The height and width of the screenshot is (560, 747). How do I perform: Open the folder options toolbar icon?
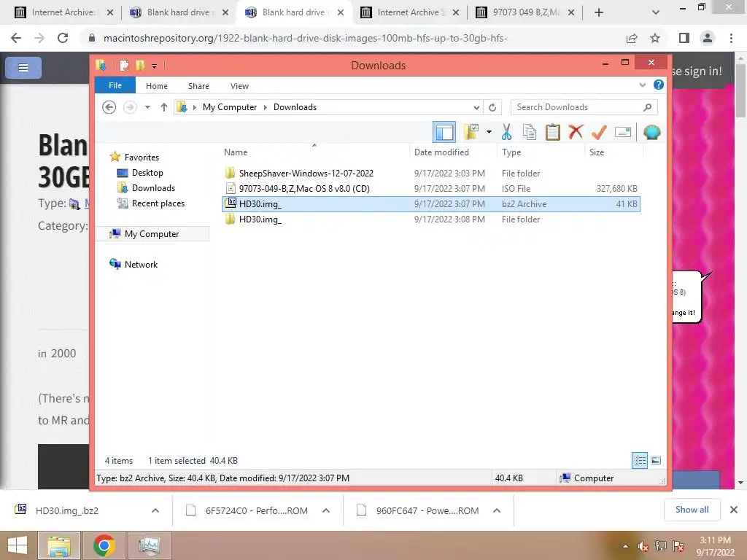472,132
